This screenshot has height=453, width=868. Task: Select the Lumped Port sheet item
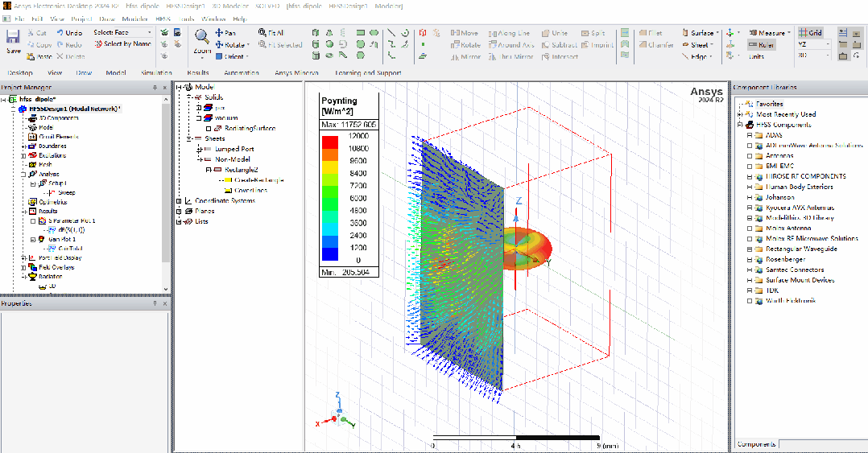[234, 149]
